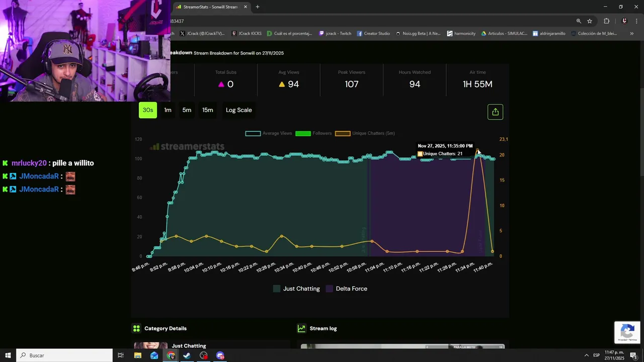Click the Stream log chart icon
The width and height of the screenshot is (644, 362).
(x=301, y=328)
